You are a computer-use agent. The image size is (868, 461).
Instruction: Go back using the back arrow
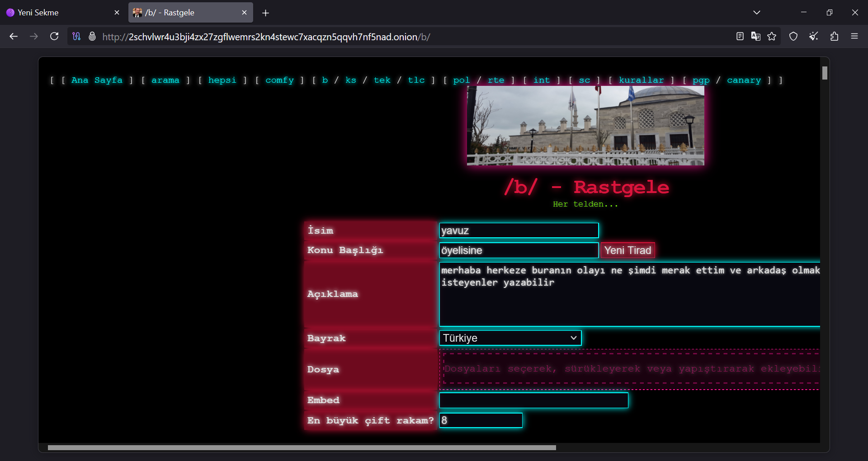(x=14, y=37)
